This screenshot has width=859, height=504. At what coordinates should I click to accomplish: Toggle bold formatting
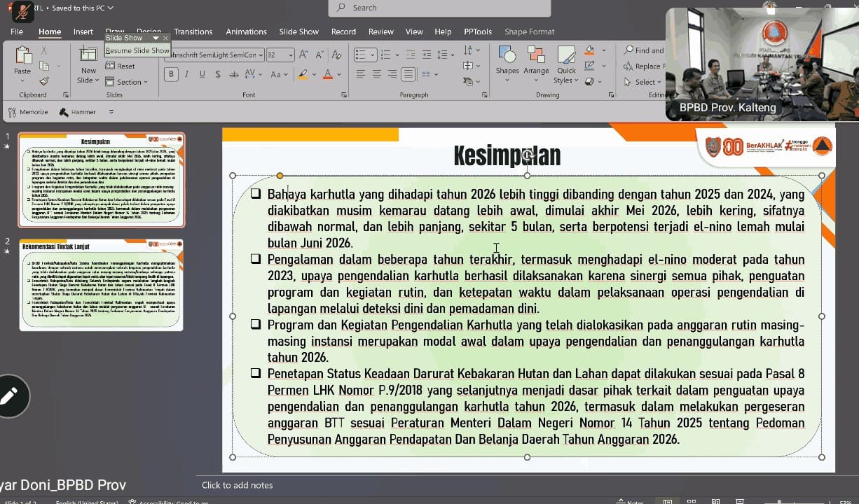click(x=171, y=73)
